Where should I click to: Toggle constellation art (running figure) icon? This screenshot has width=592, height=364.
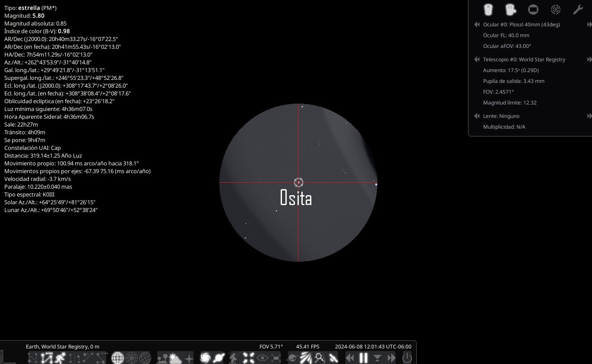pos(60,358)
